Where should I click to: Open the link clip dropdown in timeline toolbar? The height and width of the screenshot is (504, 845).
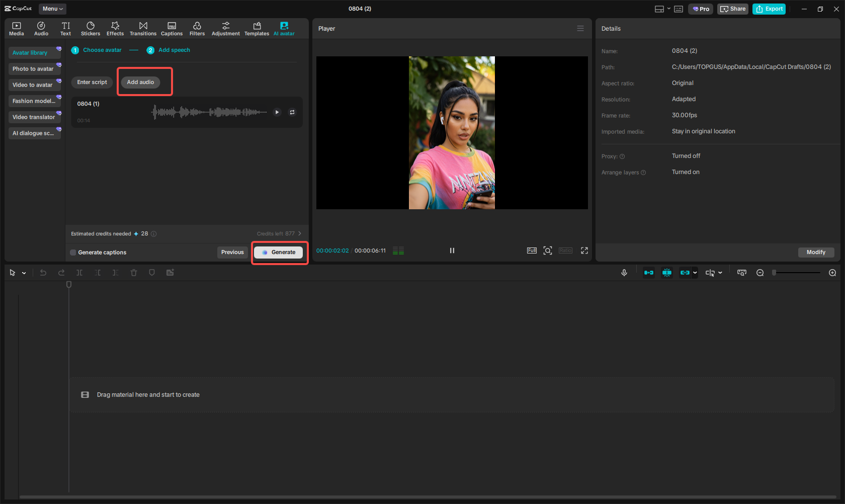pos(695,272)
